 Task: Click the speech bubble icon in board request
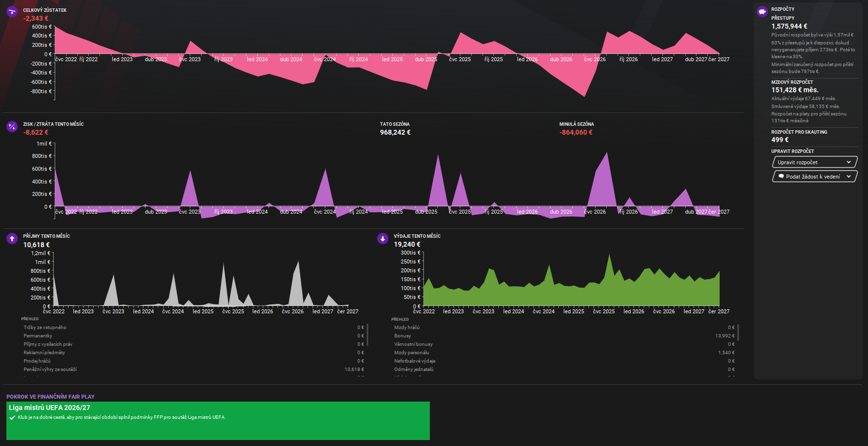coord(781,176)
